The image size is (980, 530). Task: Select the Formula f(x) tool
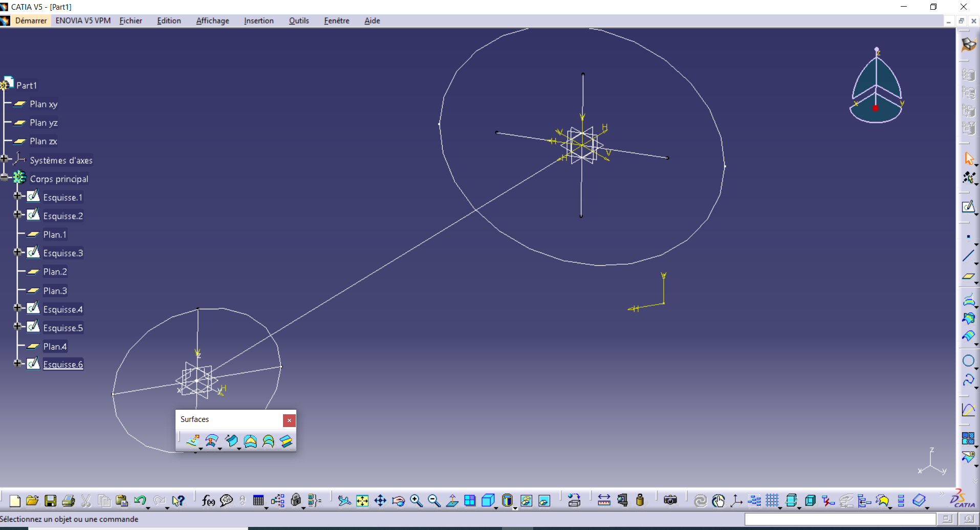point(208,500)
